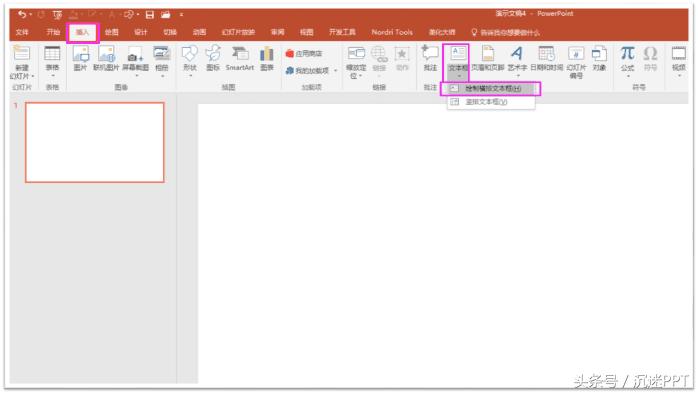Click the Open folder quick access icon
This screenshot has width=698, height=394.
coord(166,15)
